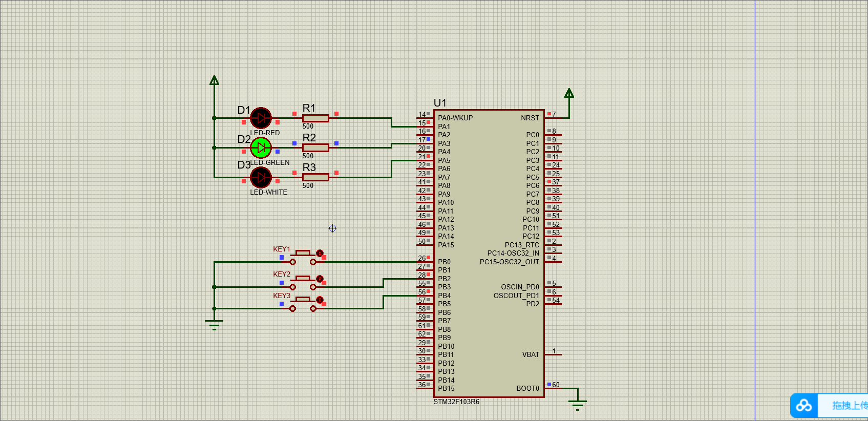868x421 pixels.
Task: Click the Baidu cloud upload icon
Action: [x=804, y=406]
